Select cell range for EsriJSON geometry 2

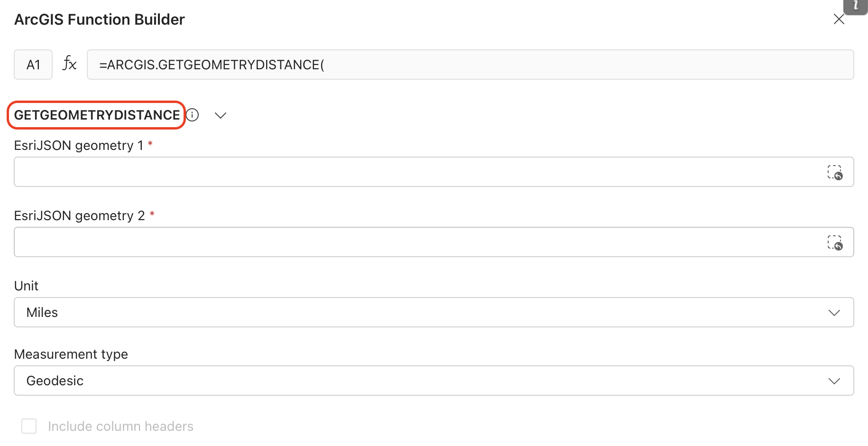(834, 242)
